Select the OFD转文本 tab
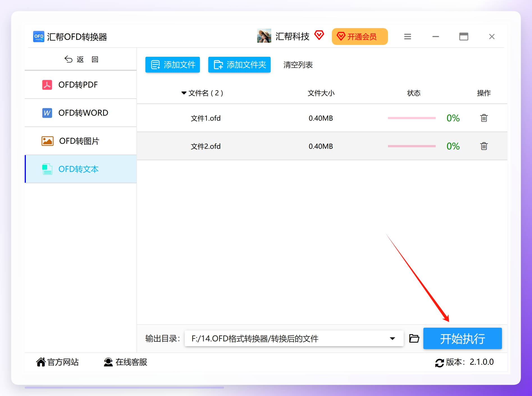 81,169
